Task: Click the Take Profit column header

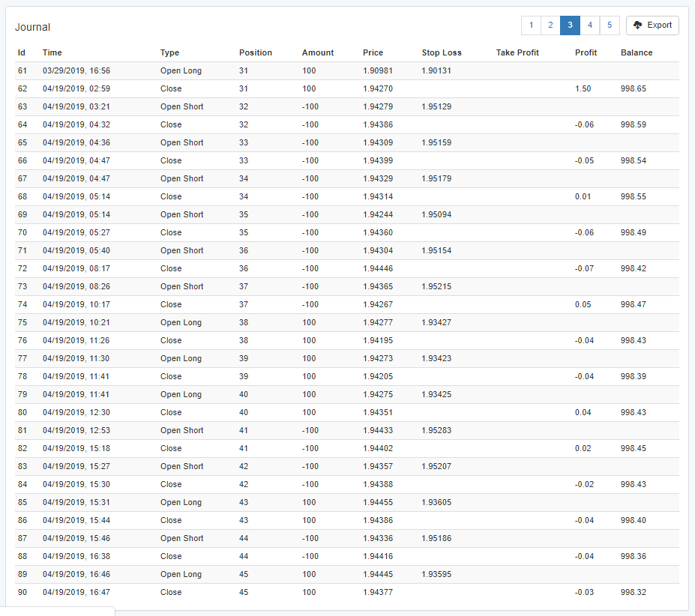Action: (x=517, y=52)
